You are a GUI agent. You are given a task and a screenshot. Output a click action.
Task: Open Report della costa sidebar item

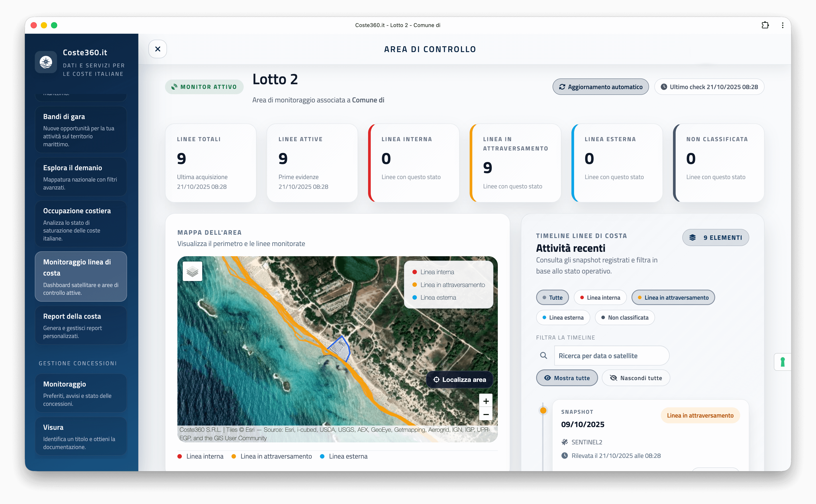click(x=81, y=325)
